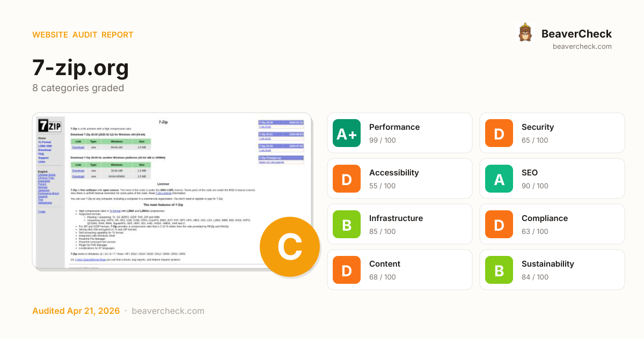644x338 pixels.
Task: Click the Website Audit Report heading
Action: point(83,35)
